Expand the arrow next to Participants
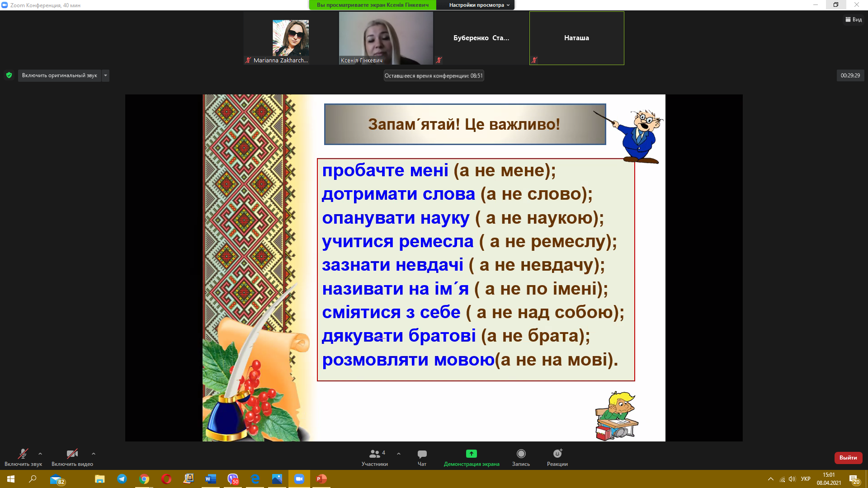Viewport: 868px width, 488px height. point(399,454)
